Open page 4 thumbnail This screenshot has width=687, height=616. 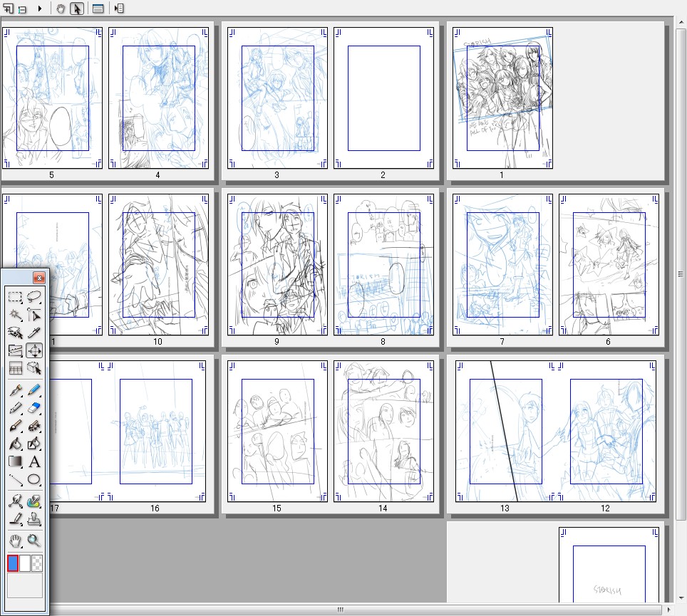159,98
